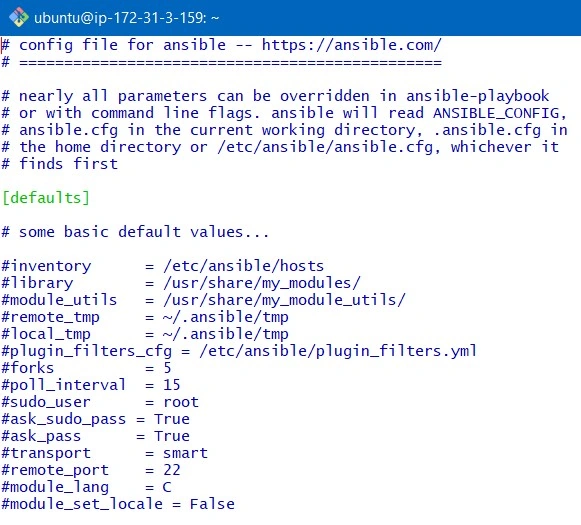Click the /usr/share/my_module_utils/ path

coord(284,300)
